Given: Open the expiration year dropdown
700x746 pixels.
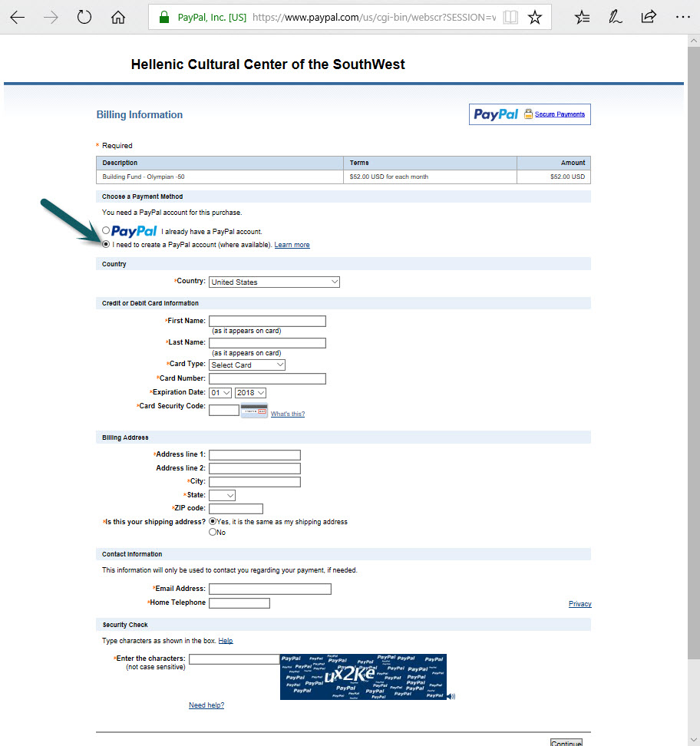Looking at the screenshot, I should pyautogui.click(x=250, y=392).
